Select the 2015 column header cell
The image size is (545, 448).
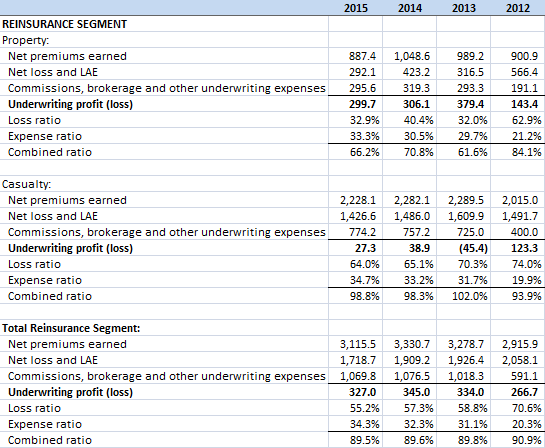point(356,8)
